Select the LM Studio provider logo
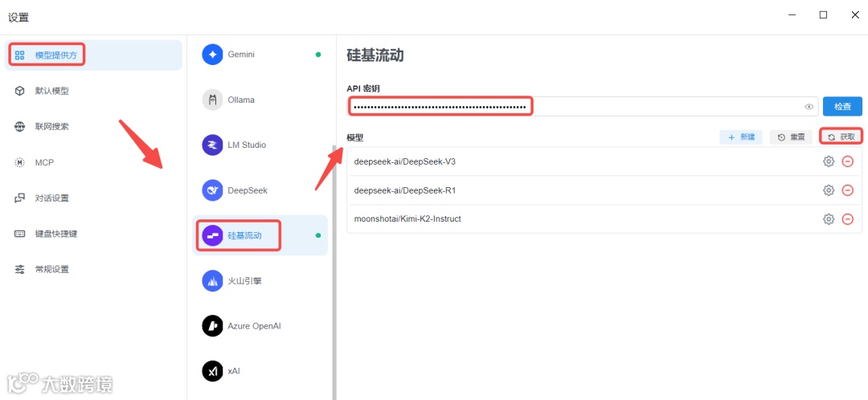This screenshot has width=868, height=400. [212, 145]
